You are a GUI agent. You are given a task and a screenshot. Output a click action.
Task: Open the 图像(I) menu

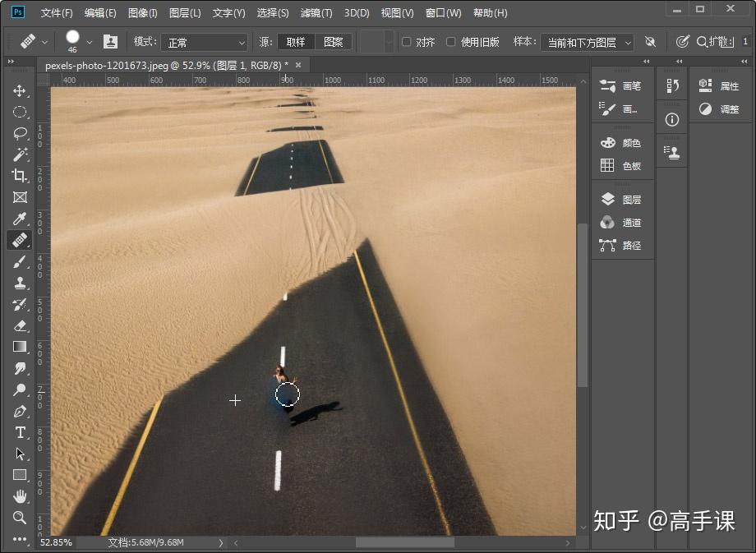[143, 13]
